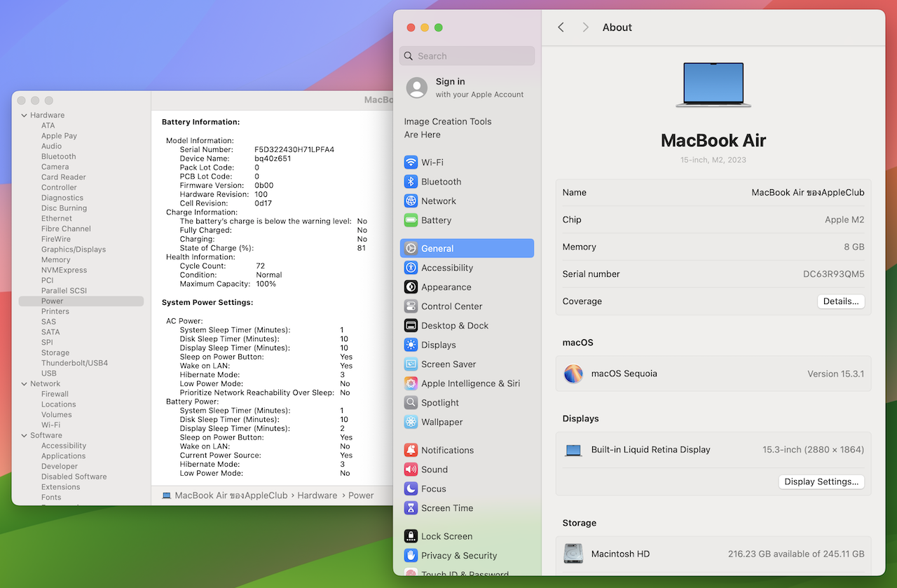Open Wi-Fi settings in System Settings sidebar
Image resolution: width=897 pixels, height=588 pixels.
tap(467, 163)
